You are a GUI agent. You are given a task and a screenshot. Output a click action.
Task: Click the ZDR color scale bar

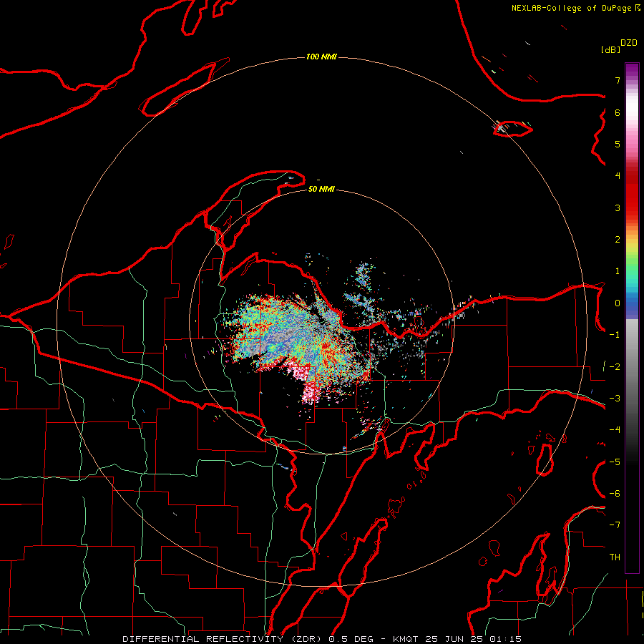(x=632, y=318)
